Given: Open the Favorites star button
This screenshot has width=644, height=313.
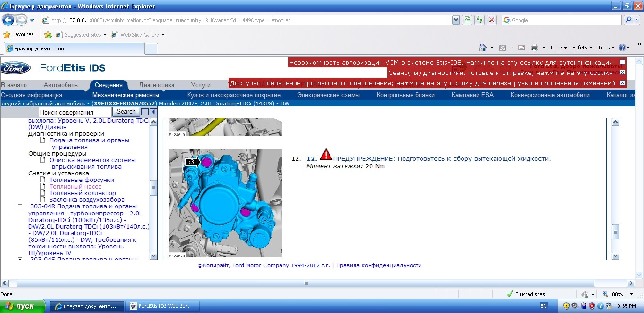Looking at the screenshot, I should tap(18, 34).
